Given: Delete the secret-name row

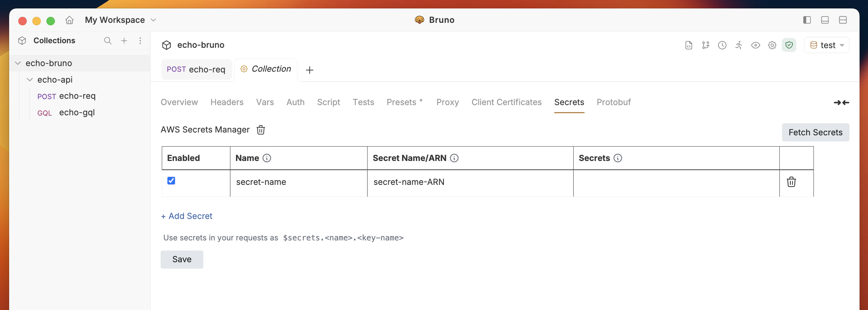Looking at the screenshot, I should tap(791, 182).
